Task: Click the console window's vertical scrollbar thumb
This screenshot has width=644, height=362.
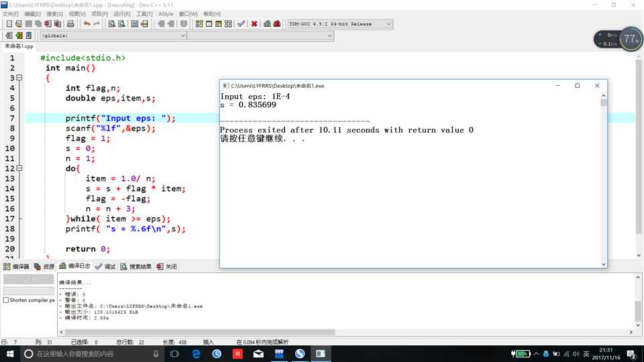Action: pos(603,103)
